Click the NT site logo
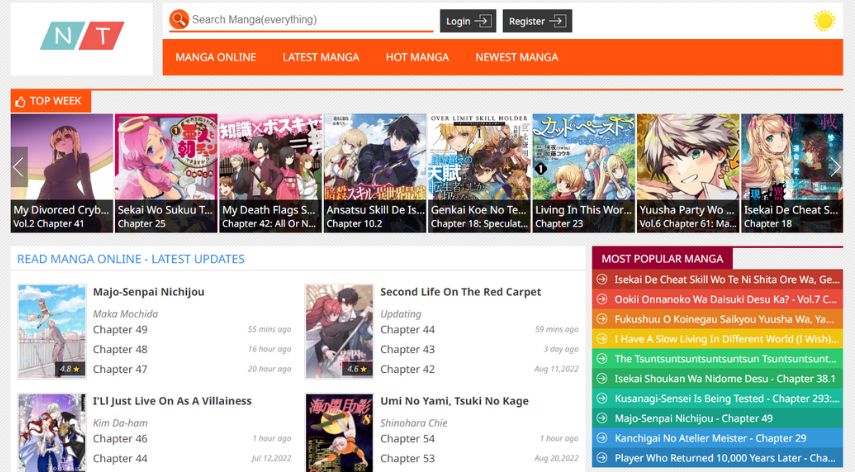The height and width of the screenshot is (472, 855). 82,36
